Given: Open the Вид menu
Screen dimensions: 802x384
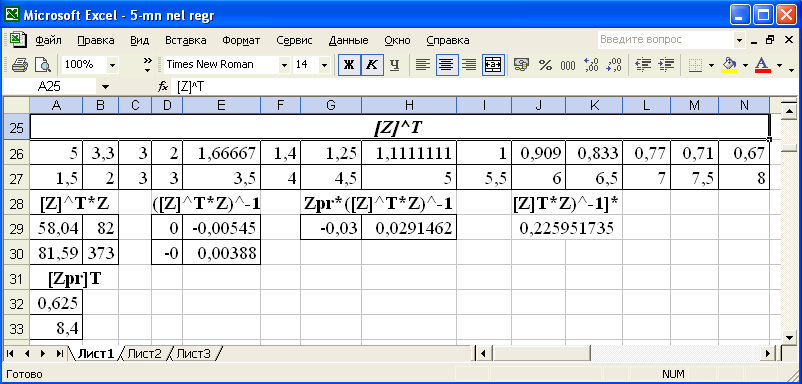Looking at the screenshot, I should [139, 40].
